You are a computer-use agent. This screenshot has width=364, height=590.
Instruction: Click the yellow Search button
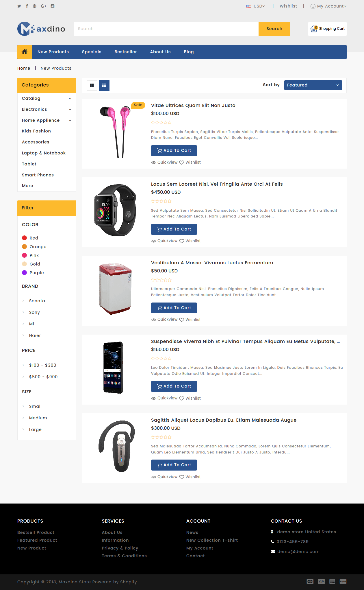tap(274, 29)
